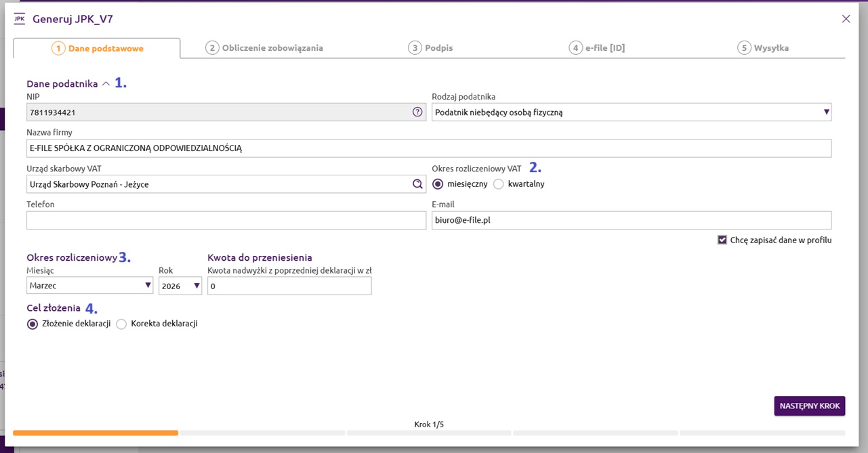The image size is (868, 453).
Task: Click the JPK logo icon in title
Action: [x=20, y=19]
